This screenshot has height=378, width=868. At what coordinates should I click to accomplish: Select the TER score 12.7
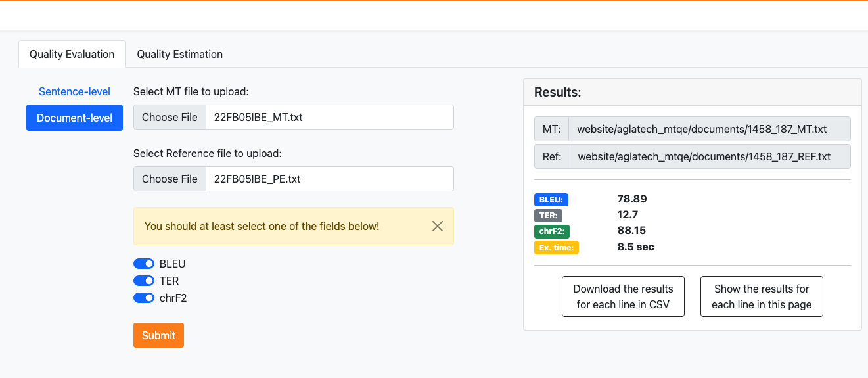(628, 215)
